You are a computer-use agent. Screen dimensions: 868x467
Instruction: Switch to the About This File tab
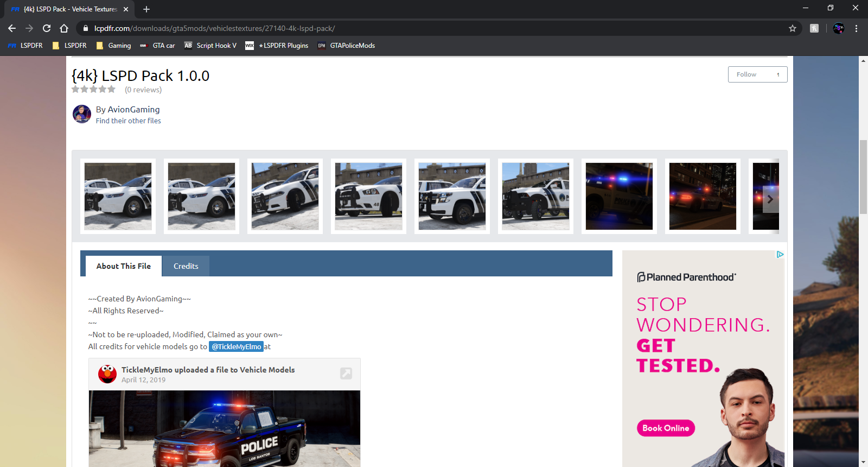(124, 266)
